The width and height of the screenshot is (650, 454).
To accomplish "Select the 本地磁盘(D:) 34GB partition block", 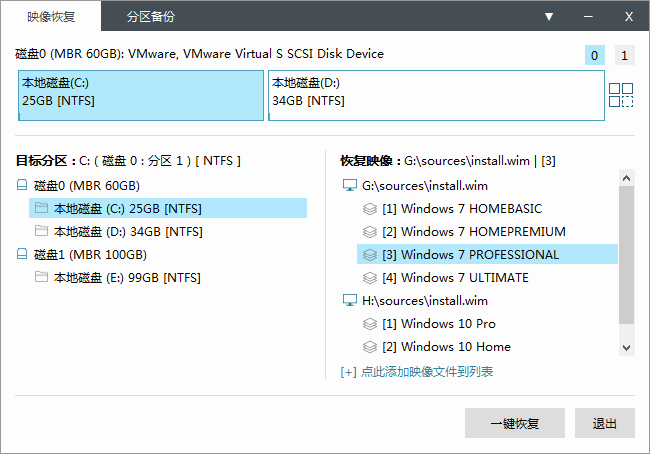I will coord(436,95).
